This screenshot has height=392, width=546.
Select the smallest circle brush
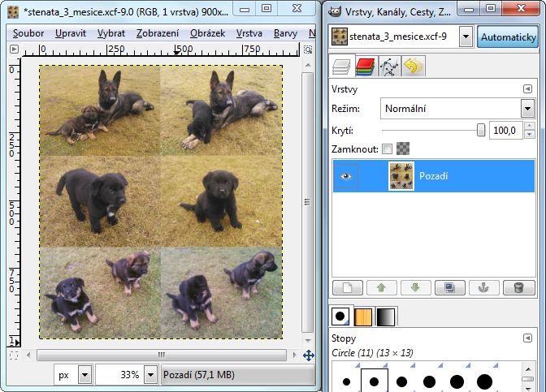pos(346,382)
